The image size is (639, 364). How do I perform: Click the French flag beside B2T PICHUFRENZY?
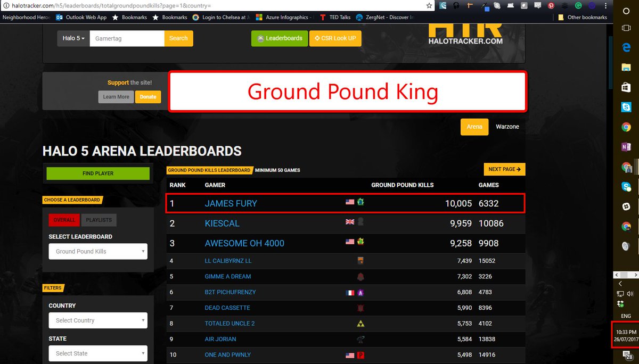pos(350,292)
